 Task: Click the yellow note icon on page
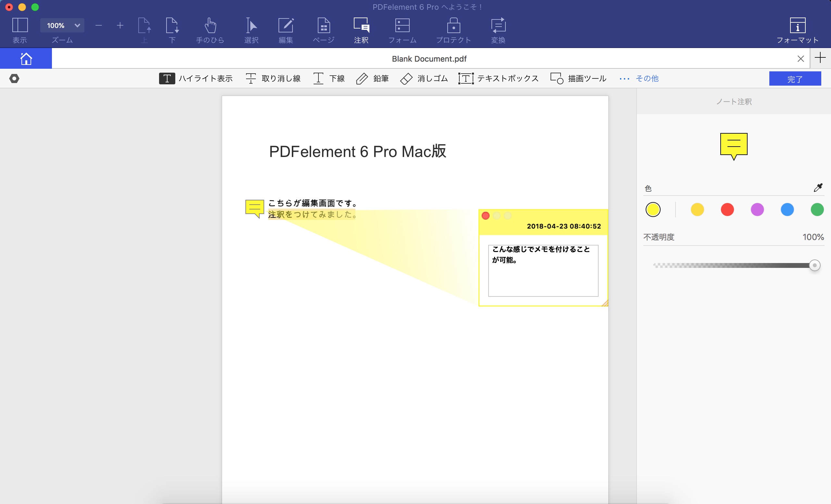coord(254,209)
